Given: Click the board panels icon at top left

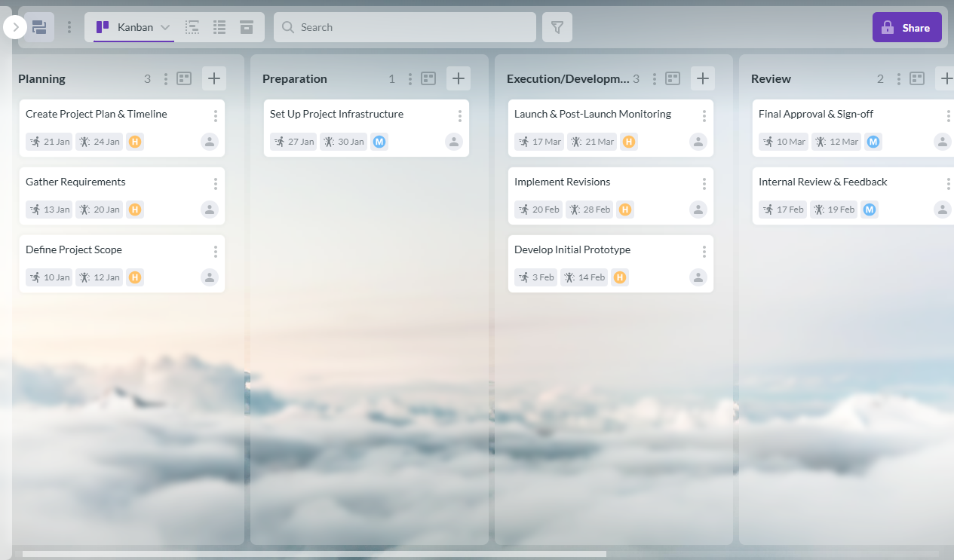Looking at the screenshot, I should (38, 27).
